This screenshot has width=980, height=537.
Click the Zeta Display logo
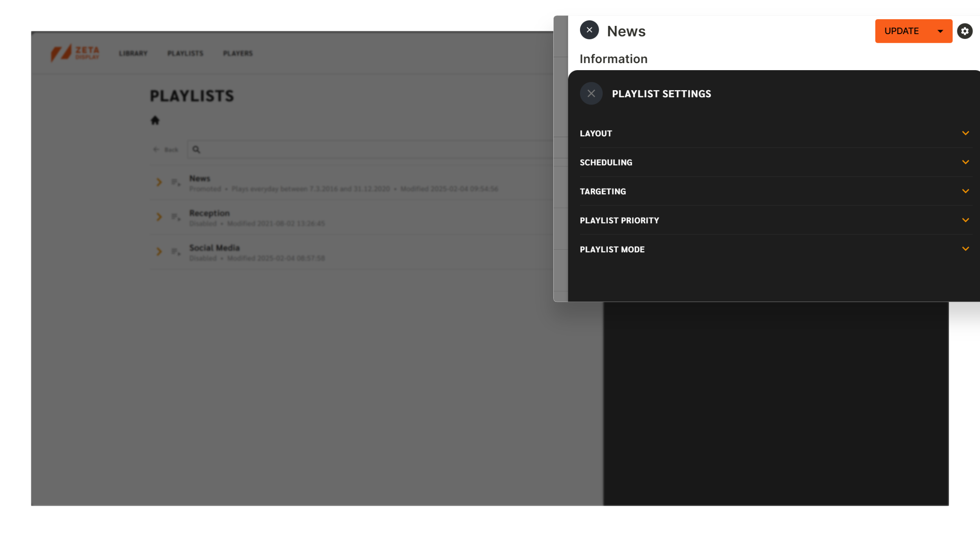(75, 53)
